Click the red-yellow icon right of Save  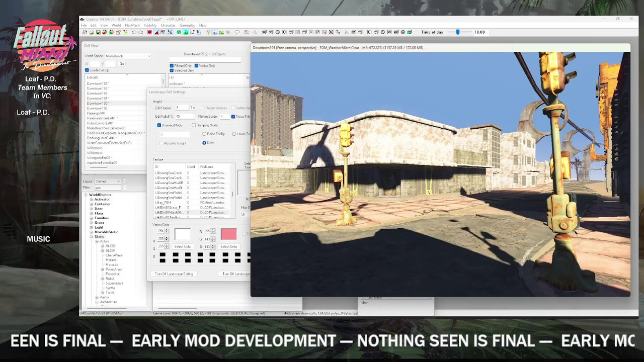pyautogui.click(x=105, y=32)
